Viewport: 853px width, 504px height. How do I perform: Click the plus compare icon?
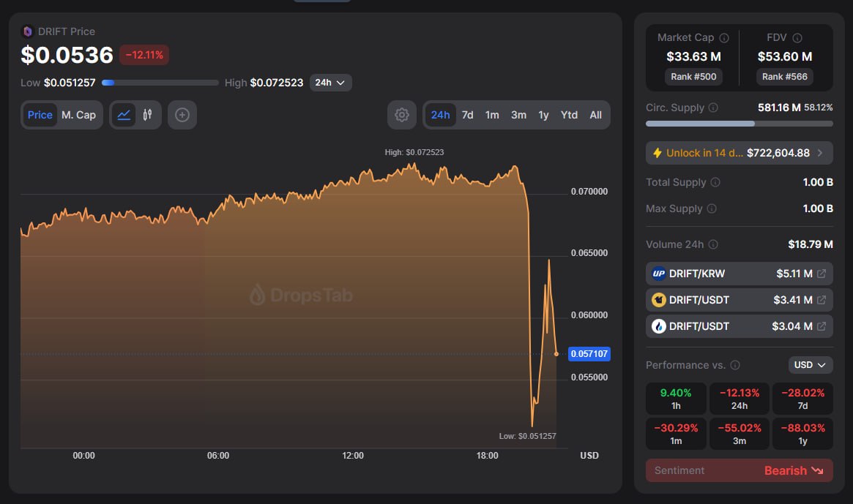pos(182,115)
